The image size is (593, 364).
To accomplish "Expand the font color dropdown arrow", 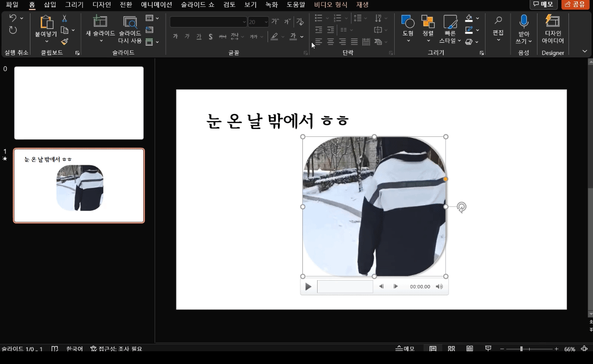I will click(302, 37).
